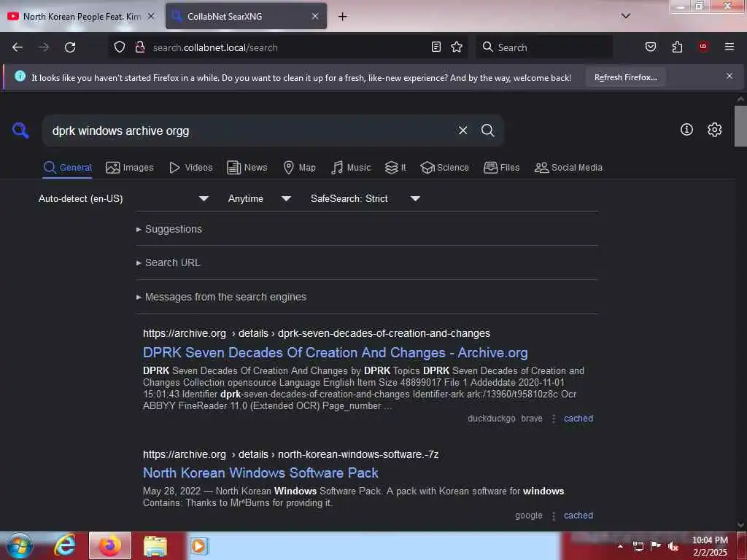Open DPRK Seven Decades Of Creation result

pos(336,352)
